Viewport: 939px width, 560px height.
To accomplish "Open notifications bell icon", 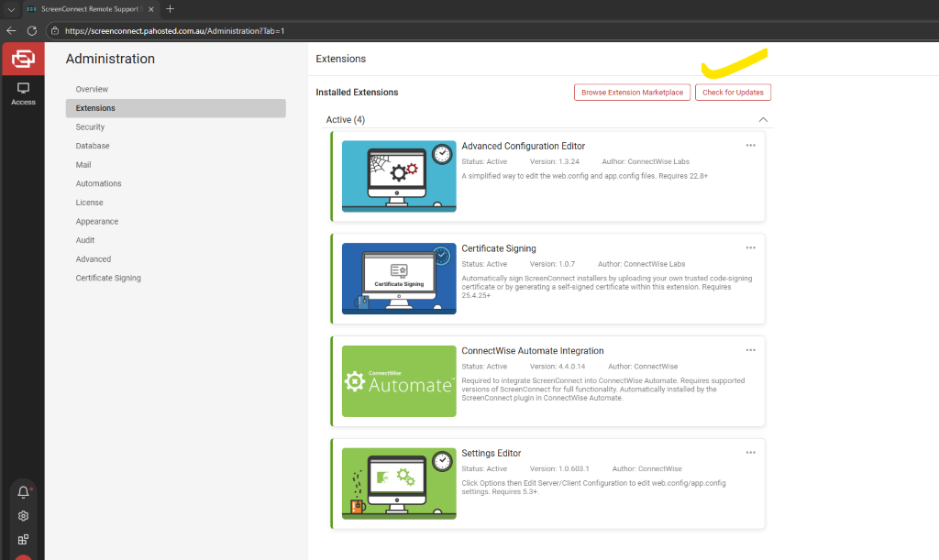I will 23,492.
